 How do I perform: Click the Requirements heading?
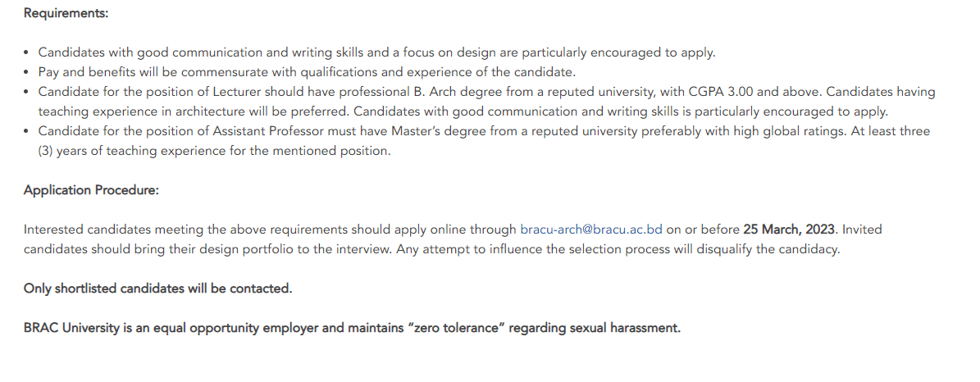click(66, 13)
